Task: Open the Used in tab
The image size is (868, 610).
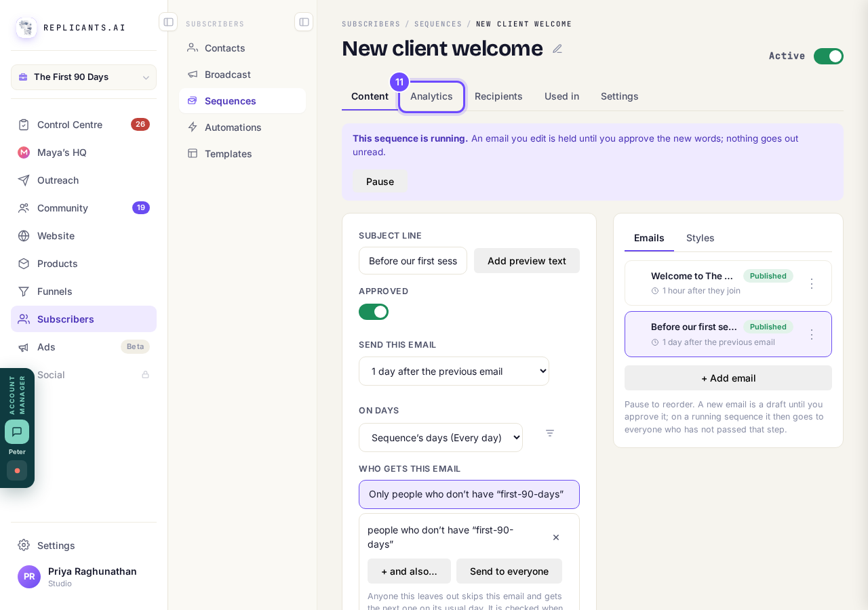Action: click(561, 96)
